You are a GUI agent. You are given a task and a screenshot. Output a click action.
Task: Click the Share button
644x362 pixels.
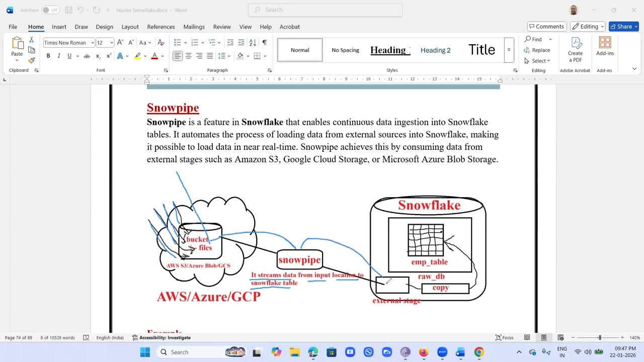point(623,27)
